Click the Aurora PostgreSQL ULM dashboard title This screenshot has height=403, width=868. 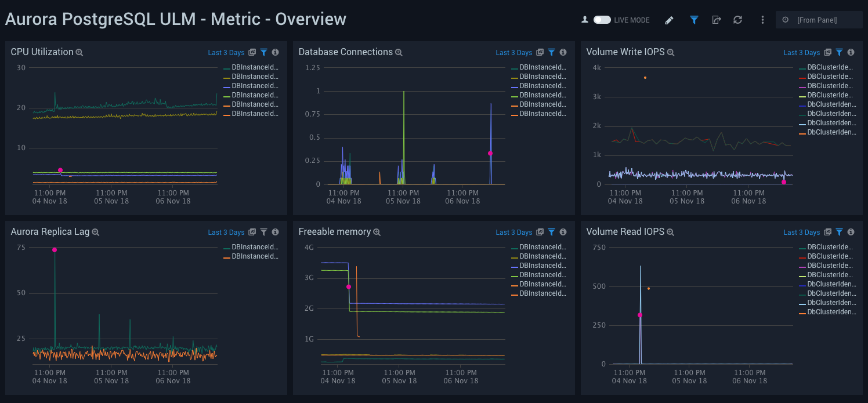click(x=174, y=19)
